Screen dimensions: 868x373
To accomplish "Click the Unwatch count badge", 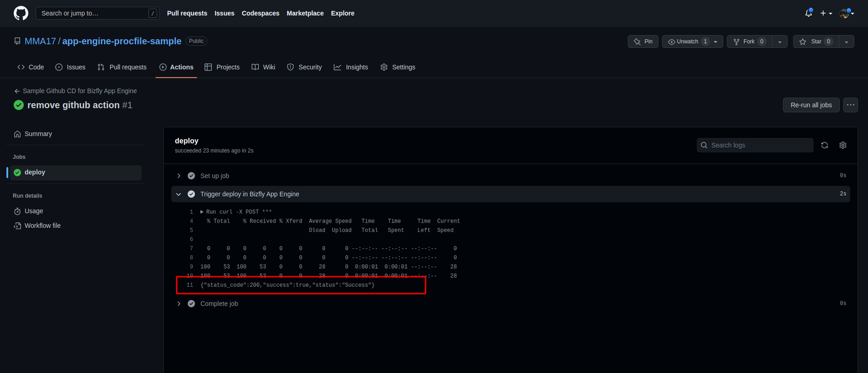I will [705, 42].
